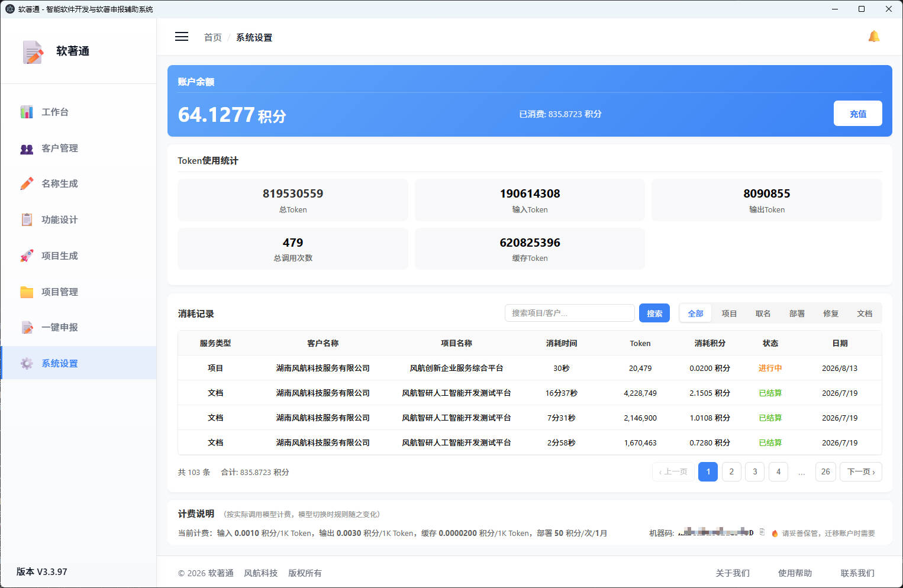Open the notification bell

(874, 37)
